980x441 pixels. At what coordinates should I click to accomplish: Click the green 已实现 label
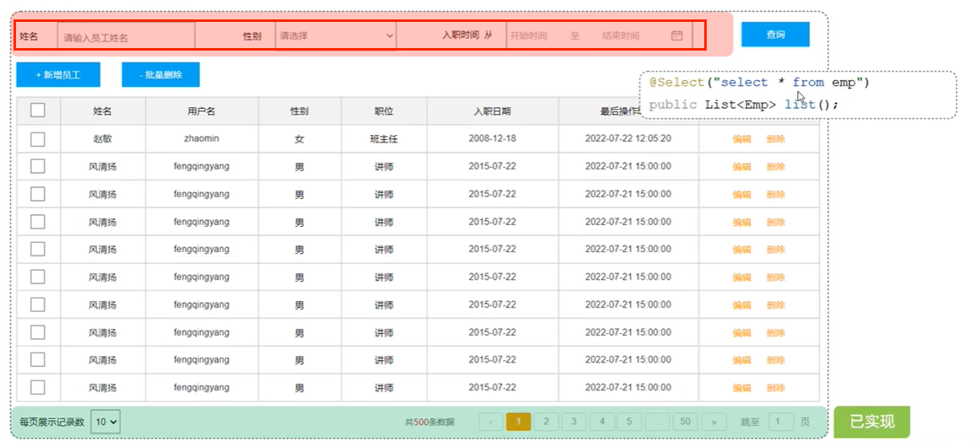tap(872, 422)
